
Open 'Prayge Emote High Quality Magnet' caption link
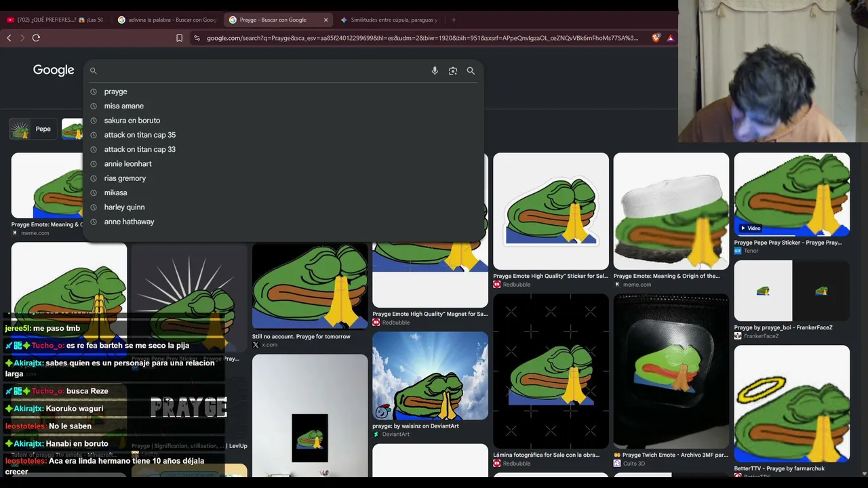[x=430, y=314]
